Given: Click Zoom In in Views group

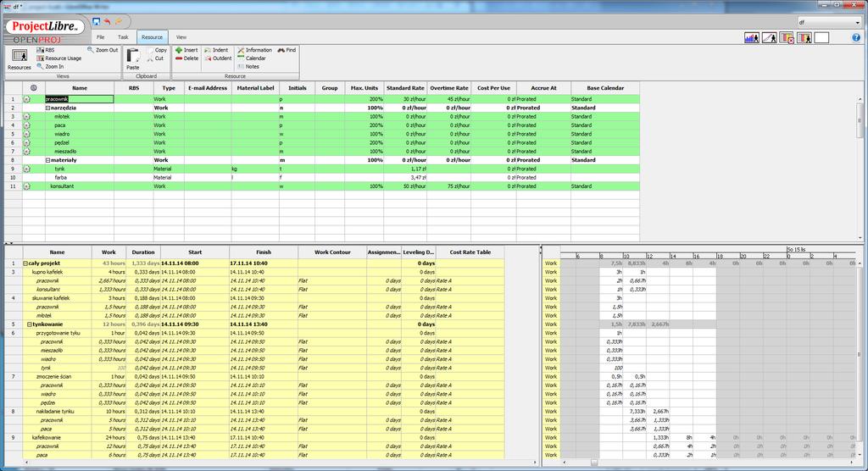Looking at the screenshot, I should pyautogui.click(x=50, y=66).
